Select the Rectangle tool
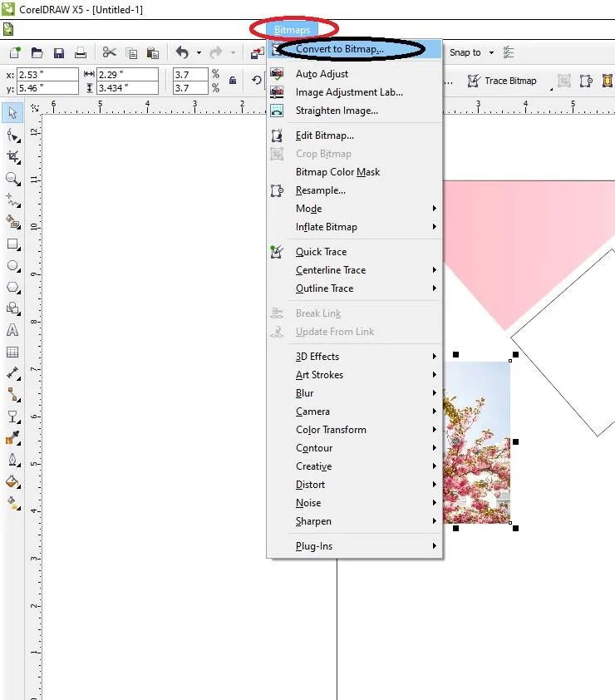615x700 pixels. coord(12,244)
